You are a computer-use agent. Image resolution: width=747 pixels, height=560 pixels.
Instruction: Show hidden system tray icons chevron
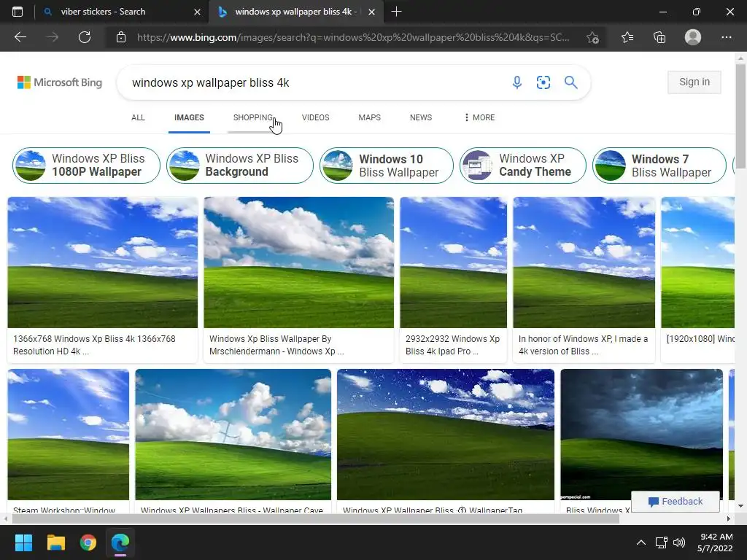point(641,542)
